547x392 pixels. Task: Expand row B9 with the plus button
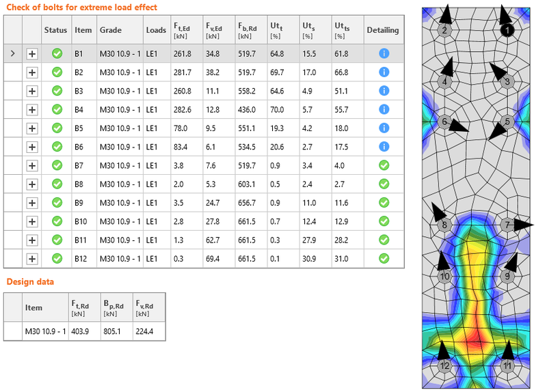coord(32,203)
